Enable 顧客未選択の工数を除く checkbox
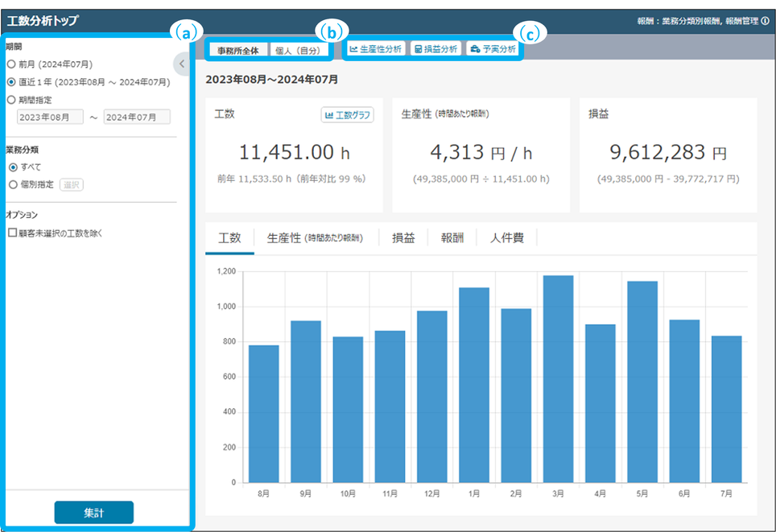This screenshot has width=776, height=532. (12, 233)
